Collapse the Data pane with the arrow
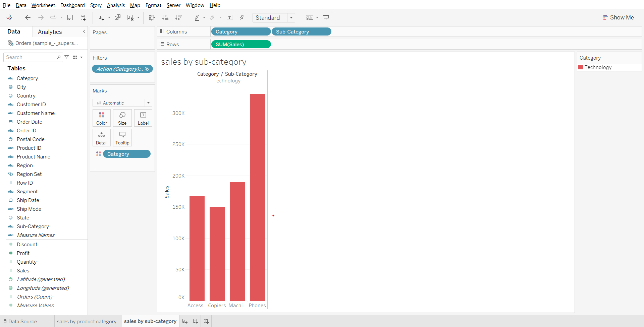This screenshot has width=644, height=327. coord(84,31)
